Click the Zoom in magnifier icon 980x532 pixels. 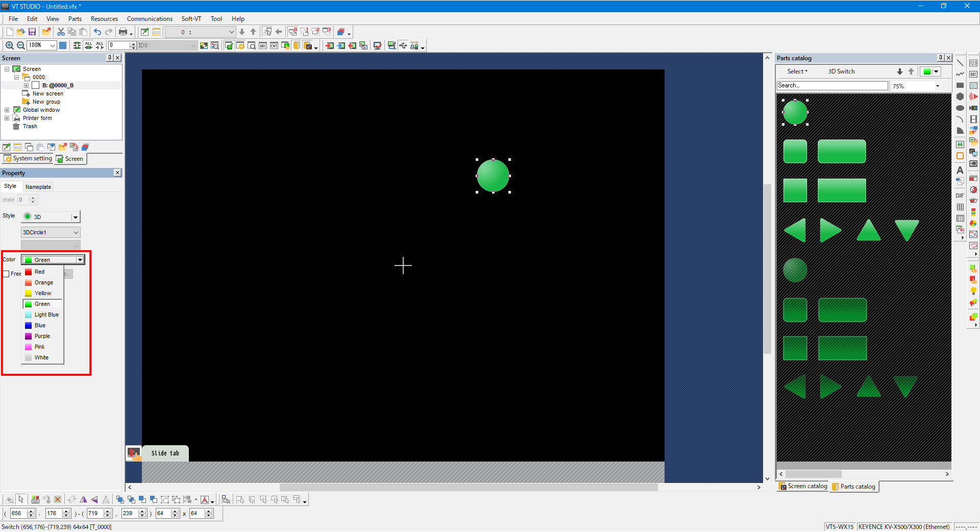[x=9, y=45]
